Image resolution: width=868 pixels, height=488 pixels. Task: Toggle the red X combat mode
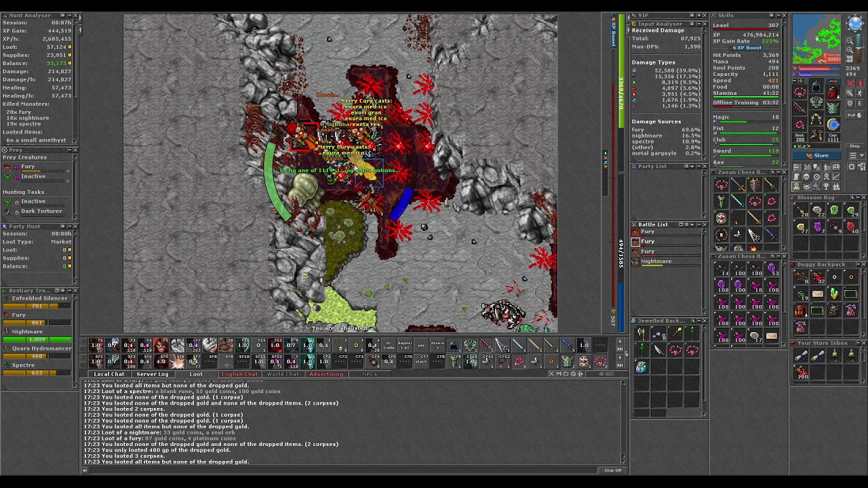click(x=850, y=83)
